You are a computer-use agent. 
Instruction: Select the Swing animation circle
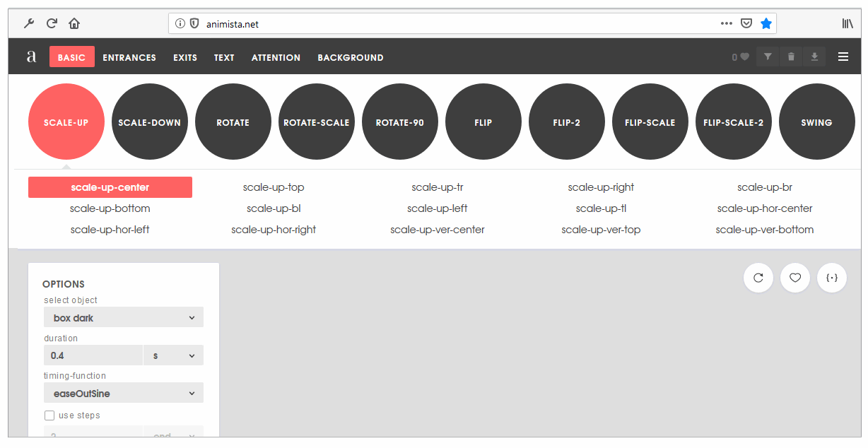(816, 122)
